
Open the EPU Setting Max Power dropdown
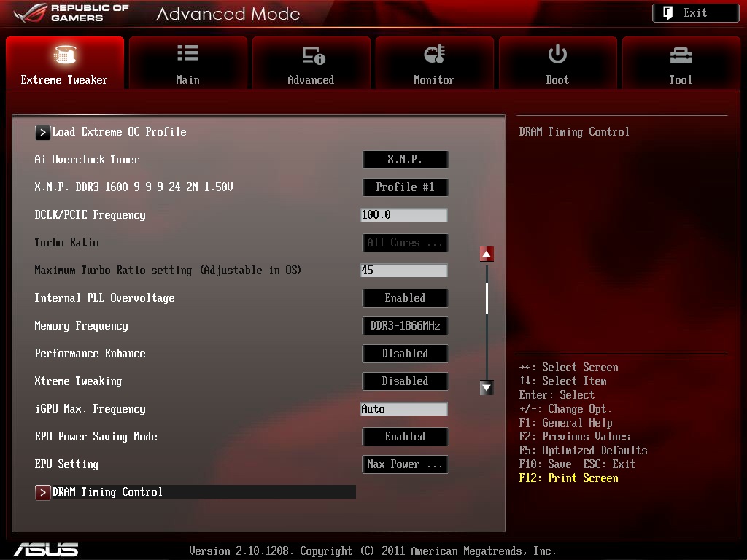pos(405,464)
